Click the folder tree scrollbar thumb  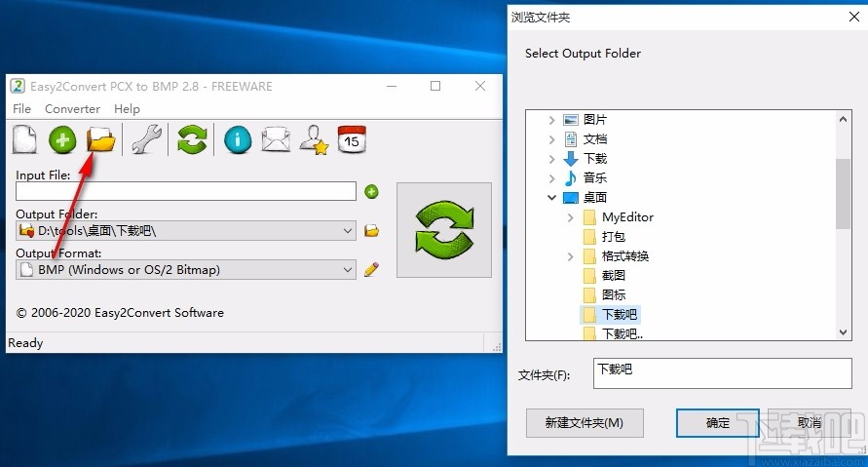coord(843,194)
